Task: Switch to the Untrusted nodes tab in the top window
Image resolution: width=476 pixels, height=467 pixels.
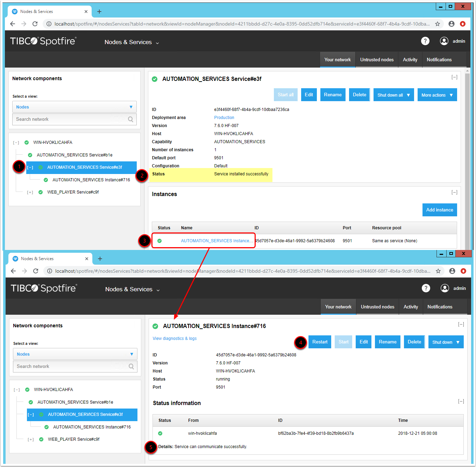Action: point(377,60)
